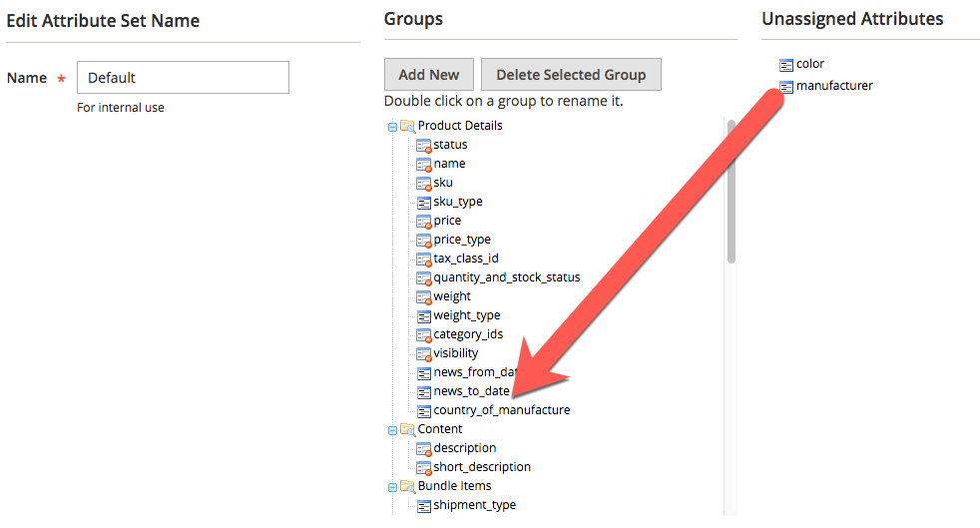Select the name attribute text
This screenshot has height=528, width=980.
pos(449,164)
